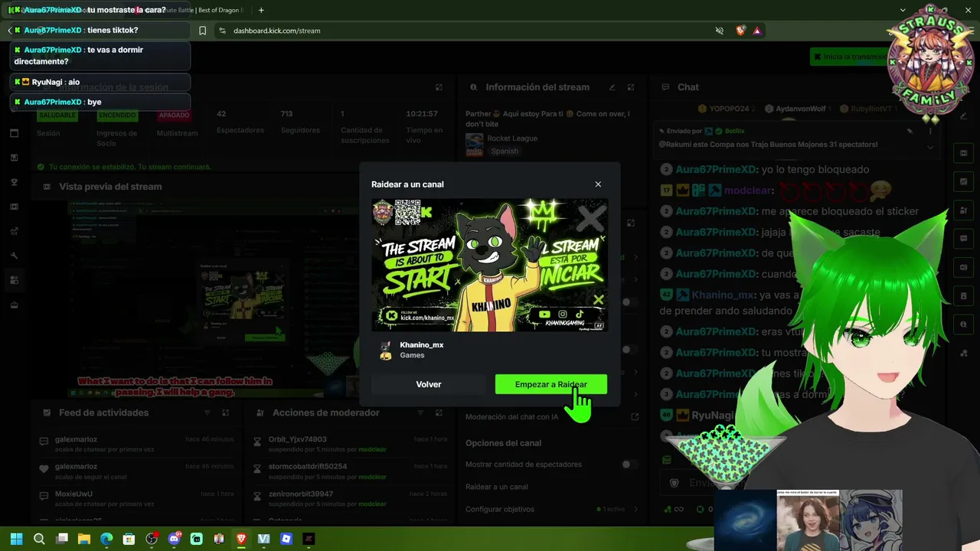Open OBS Studio from the taskbar

(152, 539)
